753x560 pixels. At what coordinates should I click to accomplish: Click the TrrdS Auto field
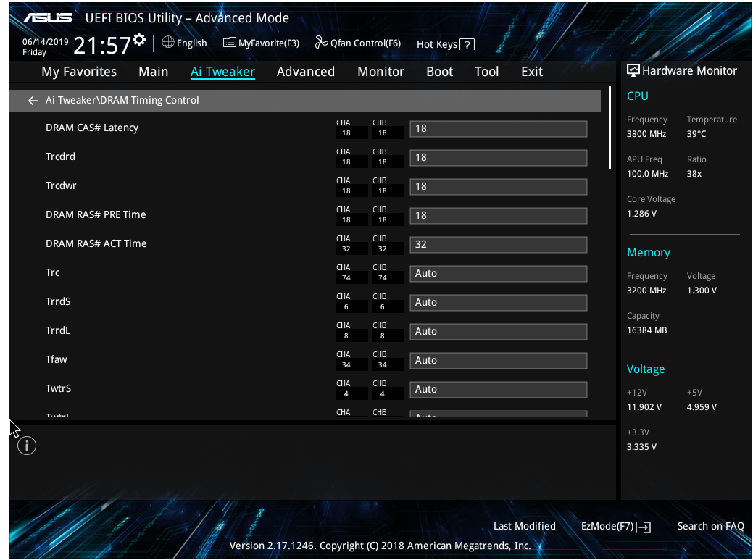498,302
